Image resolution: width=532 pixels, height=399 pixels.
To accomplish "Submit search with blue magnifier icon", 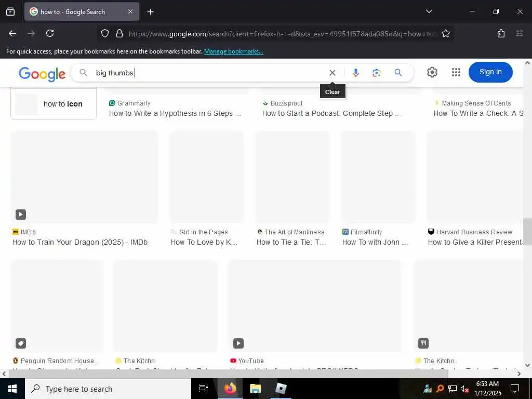I will point(398,73).
